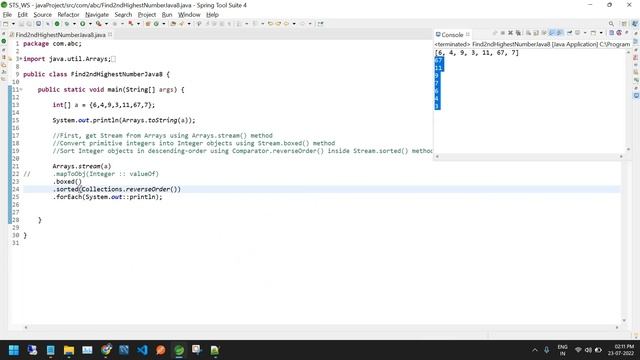The width and height of the screenshot is (640, 360).
Task: Click the New file toolbar icon
Action: tap(5, 24)
